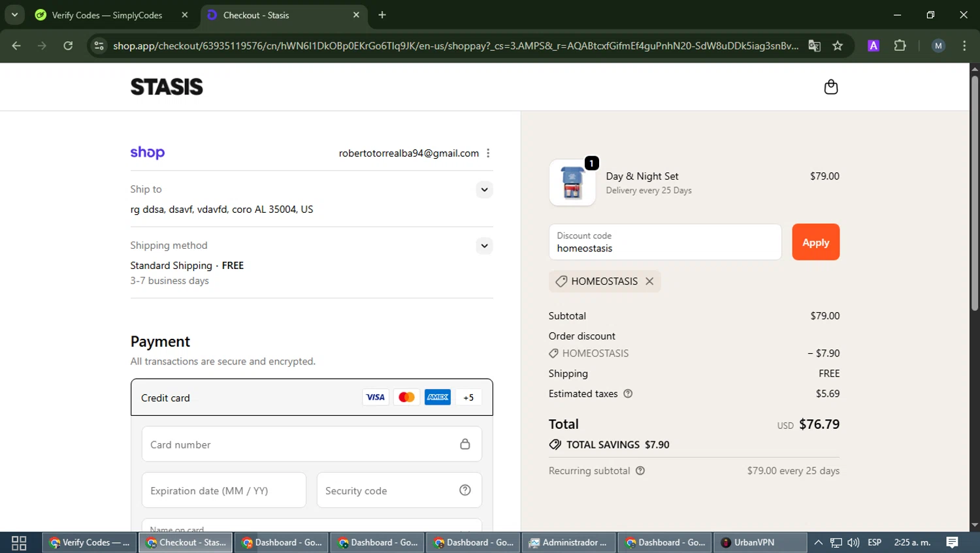Close the Checkout - Stasis tab
Image resolution: width=980 pixels, height=553 pixels.
pos(356,15)
